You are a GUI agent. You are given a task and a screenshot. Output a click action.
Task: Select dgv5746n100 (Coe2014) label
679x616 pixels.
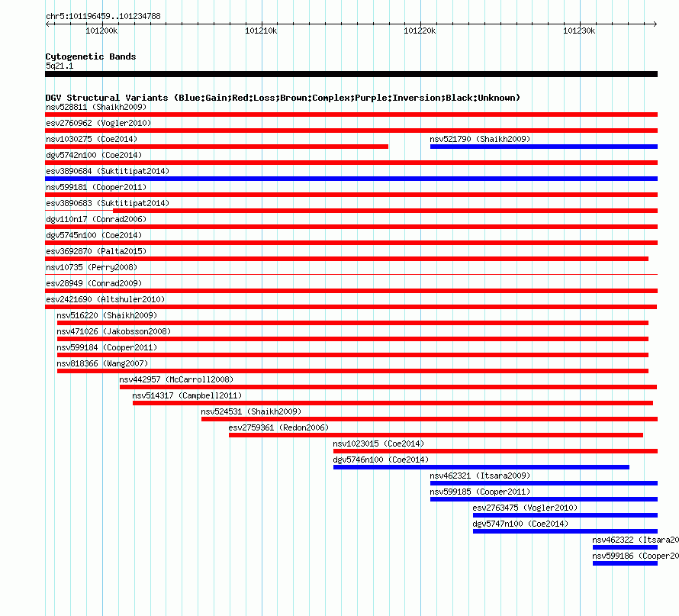(x=381, y=460)
